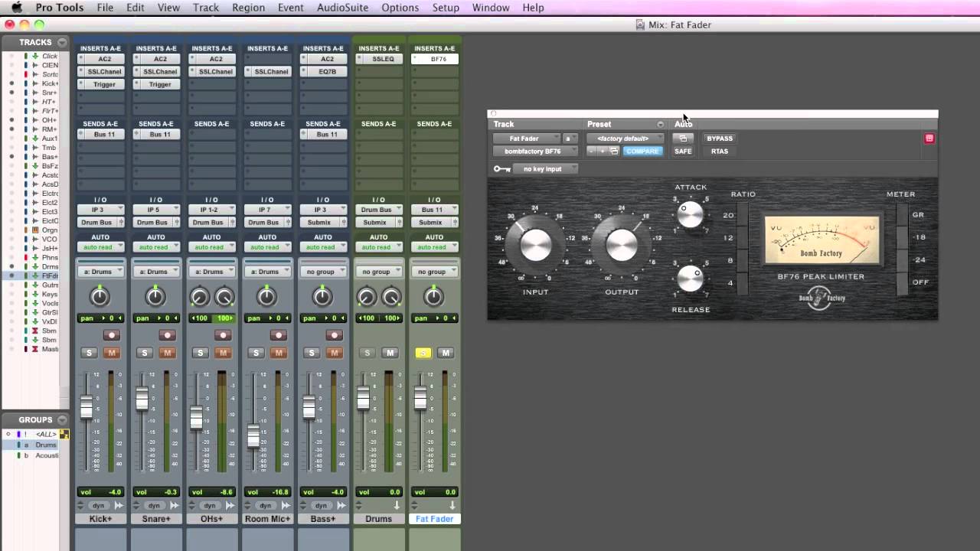Click the previous preset minus button
The height and width of the screenshot is (551, 980).
click(x=592, y=152)
